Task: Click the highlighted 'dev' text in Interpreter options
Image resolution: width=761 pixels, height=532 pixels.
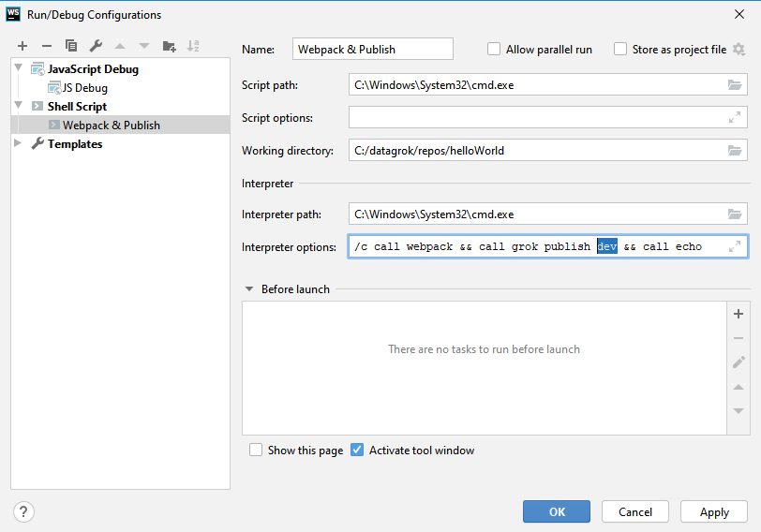Action: pos(607,246)
